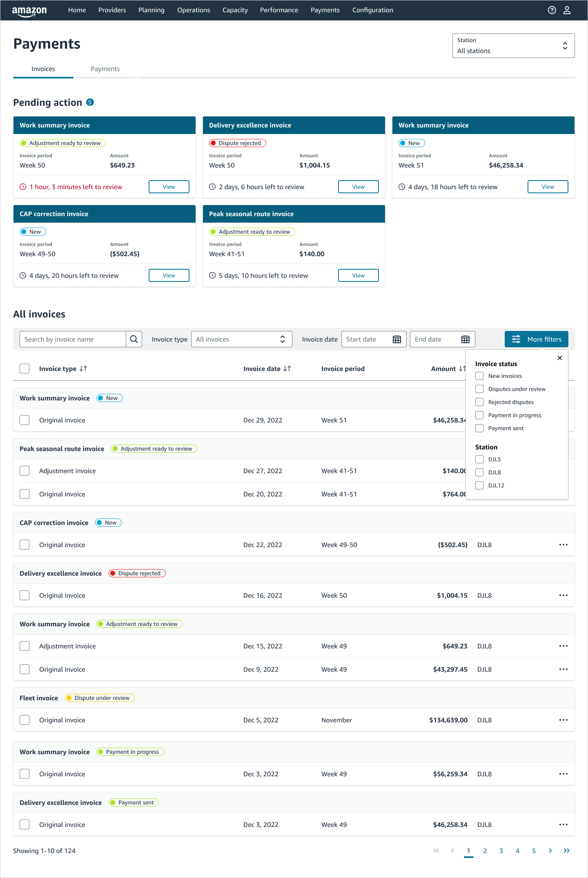Click the Amazon logo
Viewport: 588px width, 878px height.
[29, 11]
